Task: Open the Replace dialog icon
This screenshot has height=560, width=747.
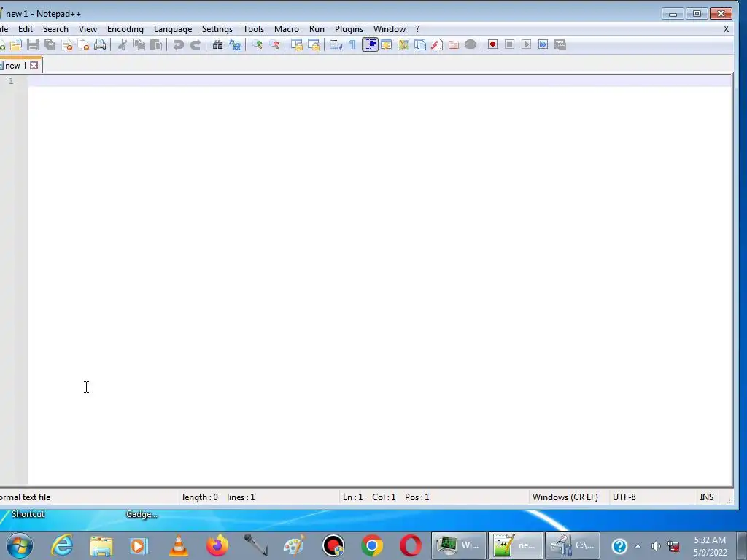Action: point(235,44)
